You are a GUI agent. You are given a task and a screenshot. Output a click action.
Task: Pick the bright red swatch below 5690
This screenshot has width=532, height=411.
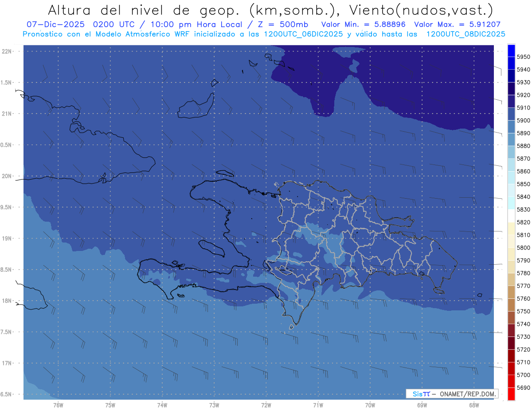(x=511, y=394)
